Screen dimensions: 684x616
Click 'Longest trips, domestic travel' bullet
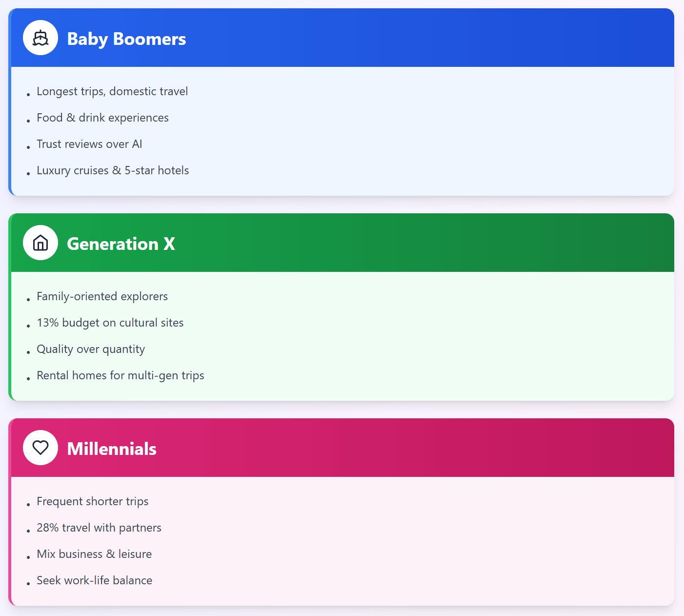coord(112,91)
